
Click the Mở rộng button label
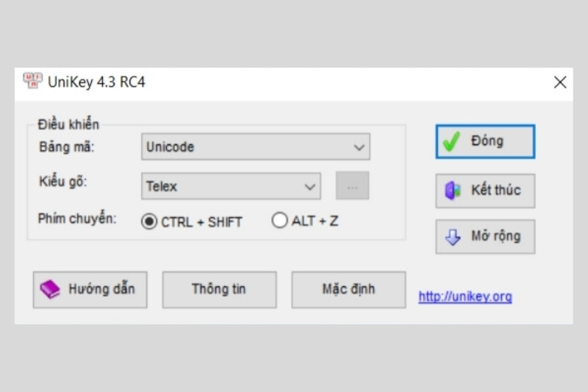pos(495,236)
